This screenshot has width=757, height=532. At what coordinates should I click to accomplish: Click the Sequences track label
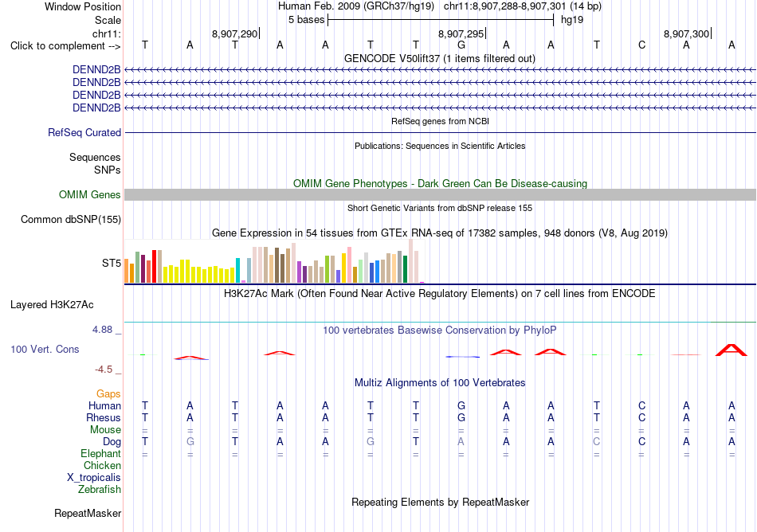coord(95,157)
